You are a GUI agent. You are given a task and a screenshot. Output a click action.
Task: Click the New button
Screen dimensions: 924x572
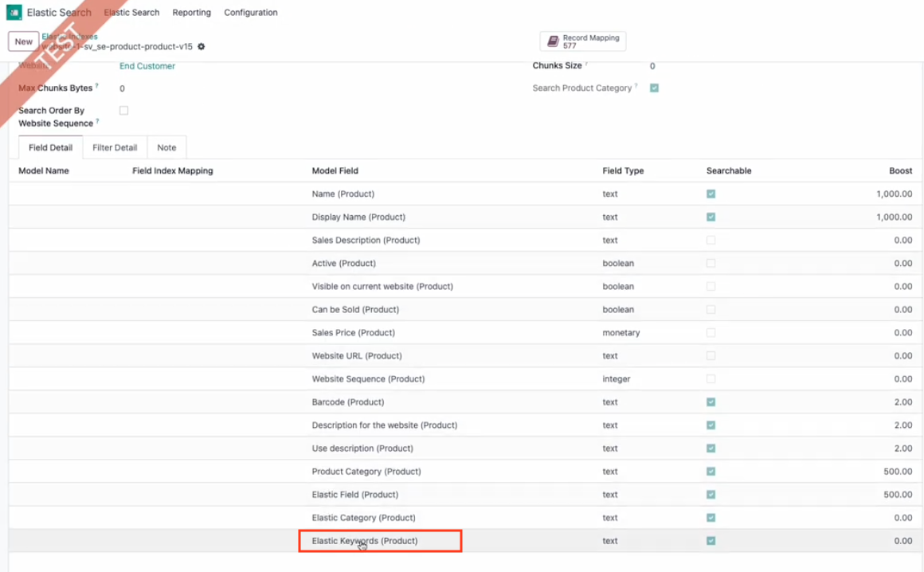coord(23,41)
